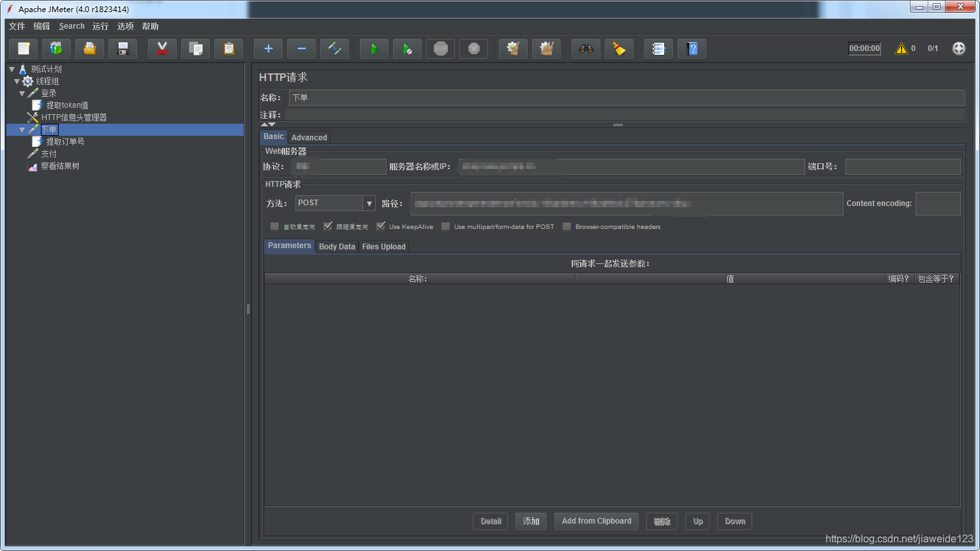Click the 名称 name input field
The image size is (980, 551).
tap(627, 98)
